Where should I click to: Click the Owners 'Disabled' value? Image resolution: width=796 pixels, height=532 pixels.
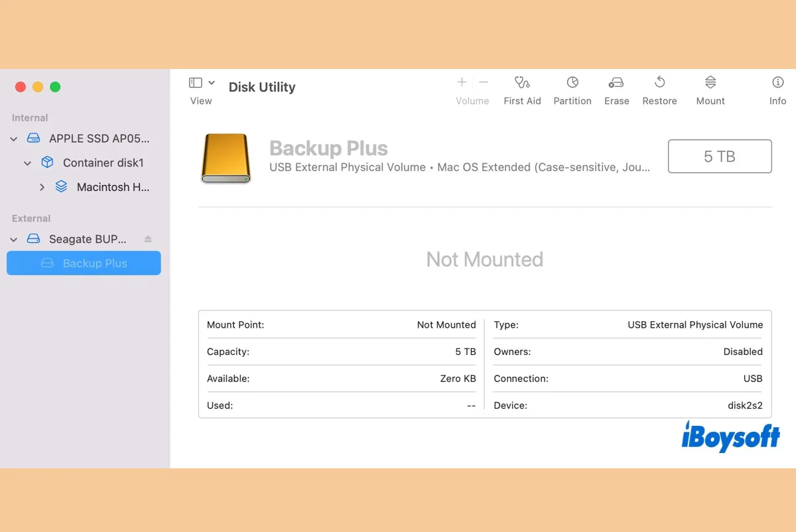click(743, 352)
